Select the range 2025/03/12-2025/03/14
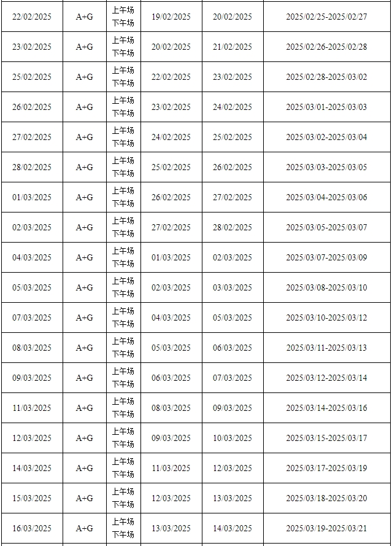This screenshot has width=392, height=546. click(x=326, y=378)
